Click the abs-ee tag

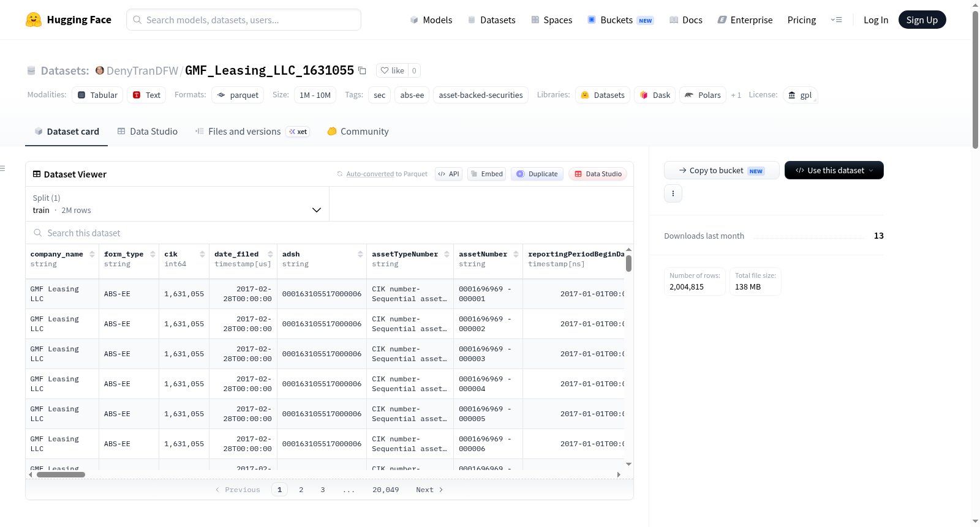412,95
